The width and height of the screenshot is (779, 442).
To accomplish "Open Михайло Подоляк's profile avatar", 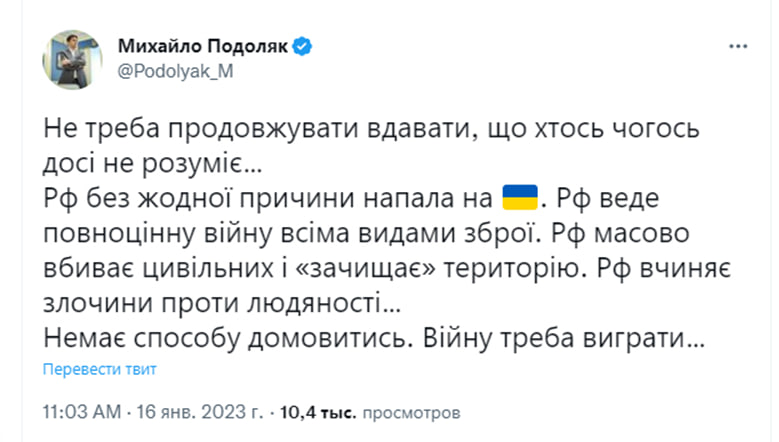I will 72,60.
